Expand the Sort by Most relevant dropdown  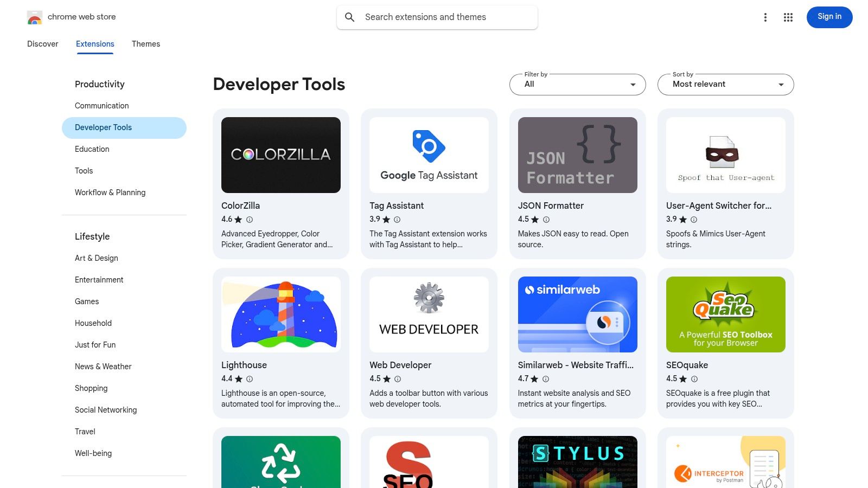pyautogui.click(x=725, y=84)
